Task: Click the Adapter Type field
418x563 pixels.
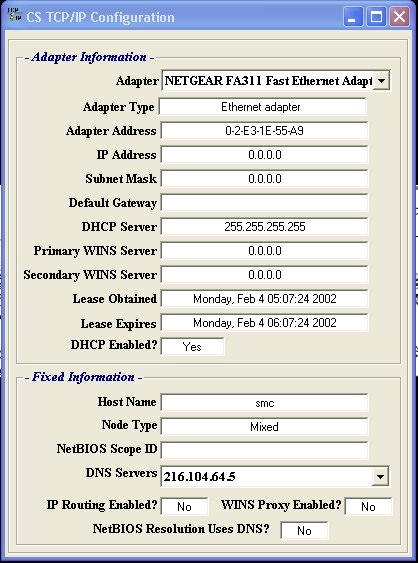Action: [263, 107]
